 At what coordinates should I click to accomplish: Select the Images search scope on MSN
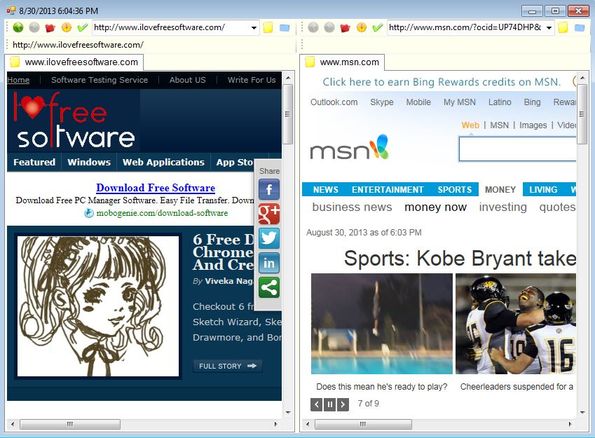click(533, 125)
